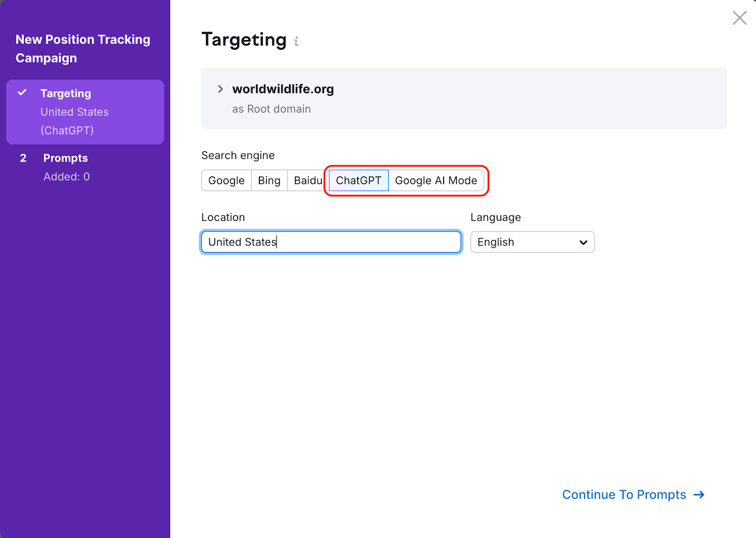Click the info icon beside Targeting heading
The image size is (756, 538).
(x=296, y=41)
